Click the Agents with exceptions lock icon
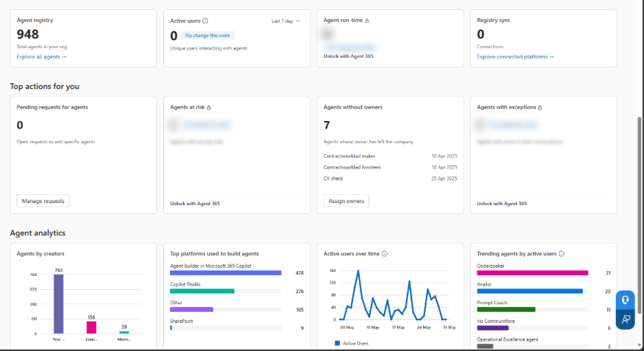The width and height of the screenshot is (644, 351). coord(539,107)
